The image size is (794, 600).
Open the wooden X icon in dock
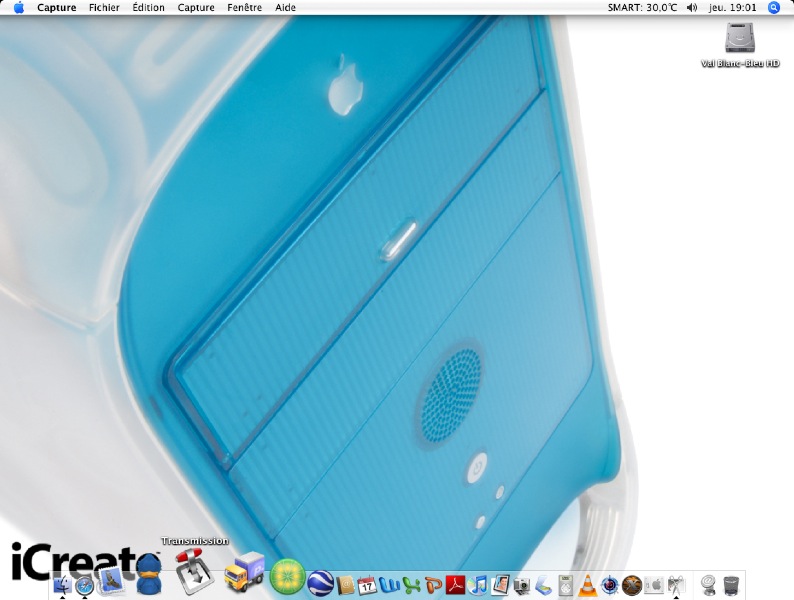631,585
